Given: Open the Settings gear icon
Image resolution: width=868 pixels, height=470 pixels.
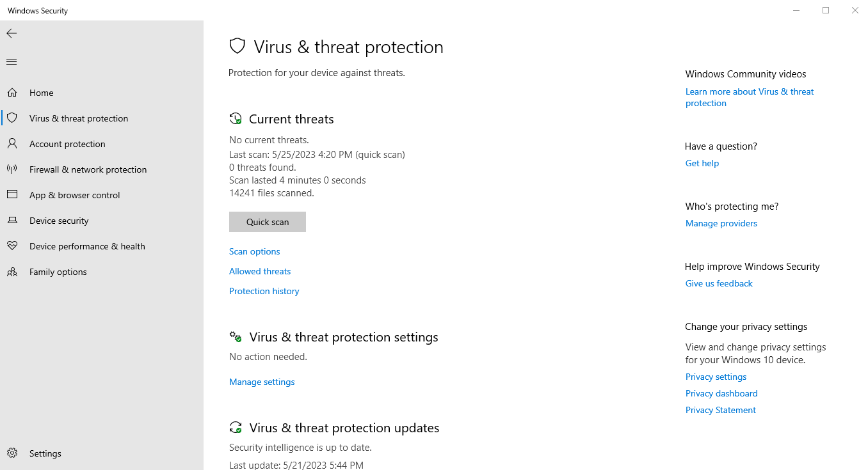Looking at the screenshot, I should coord(12,453).
